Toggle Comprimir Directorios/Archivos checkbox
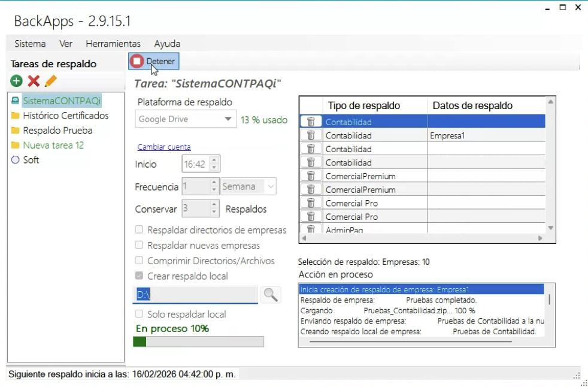 coord(139,260)
